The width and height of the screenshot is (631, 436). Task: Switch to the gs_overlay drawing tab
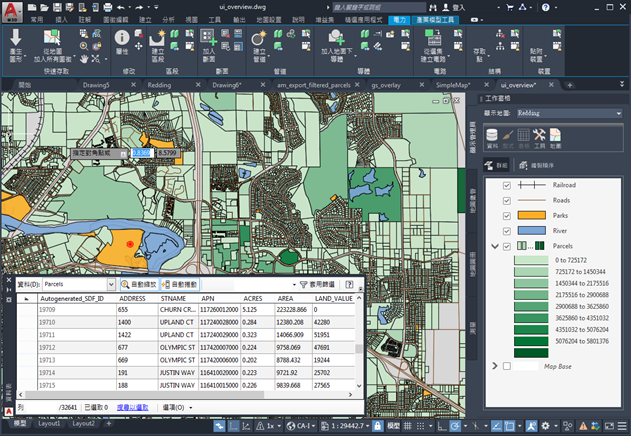click(x=384, y=86)
